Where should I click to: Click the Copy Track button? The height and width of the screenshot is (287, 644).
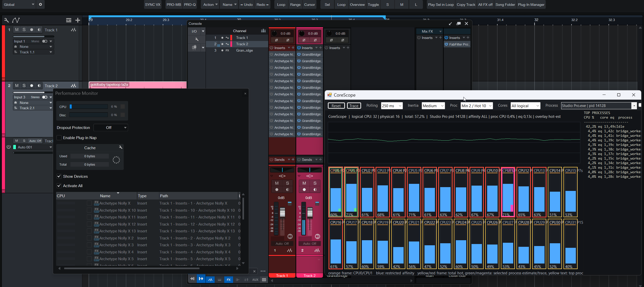pos(466,5)
